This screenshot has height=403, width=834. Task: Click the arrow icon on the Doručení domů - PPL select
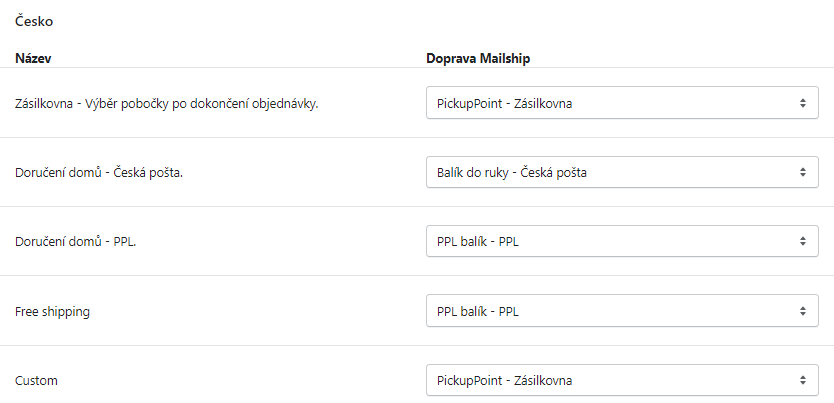[x=802, y=241]
